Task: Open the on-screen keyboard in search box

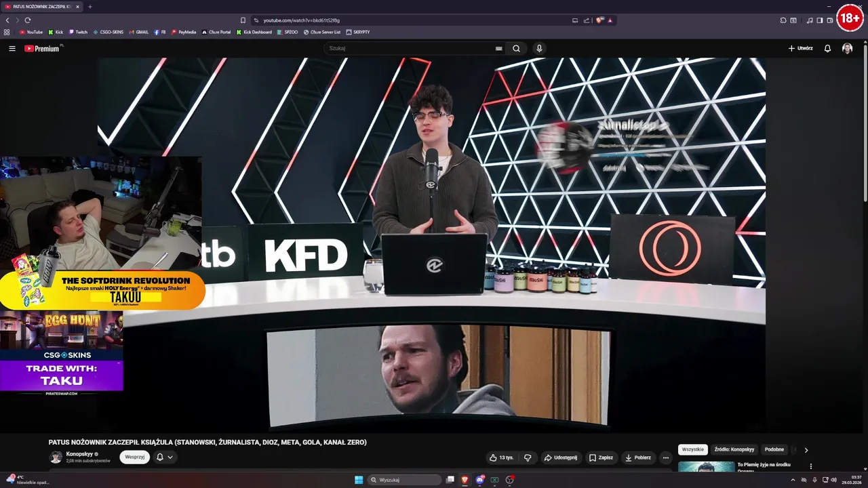Action: pyautogui.click(x=499, y=48)
